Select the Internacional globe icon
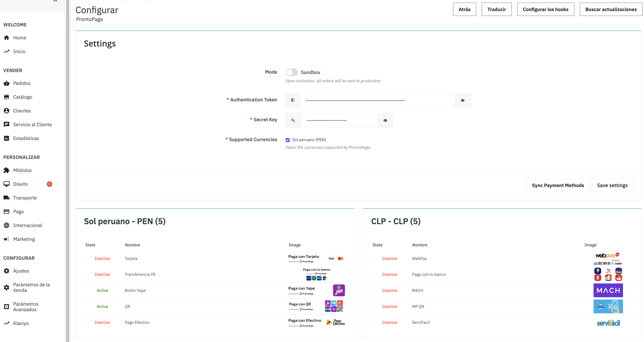The height and width of the screenshot is (342, 644). [x=6, y=225]
